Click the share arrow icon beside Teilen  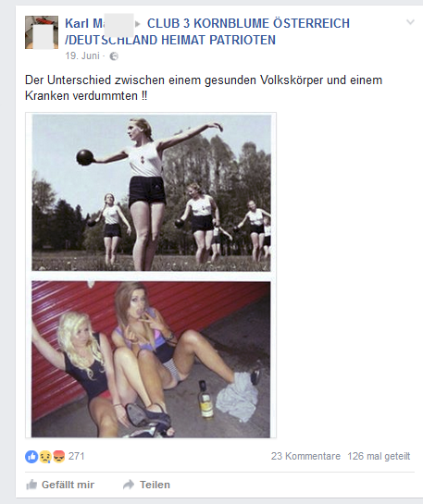click(129, 485)
